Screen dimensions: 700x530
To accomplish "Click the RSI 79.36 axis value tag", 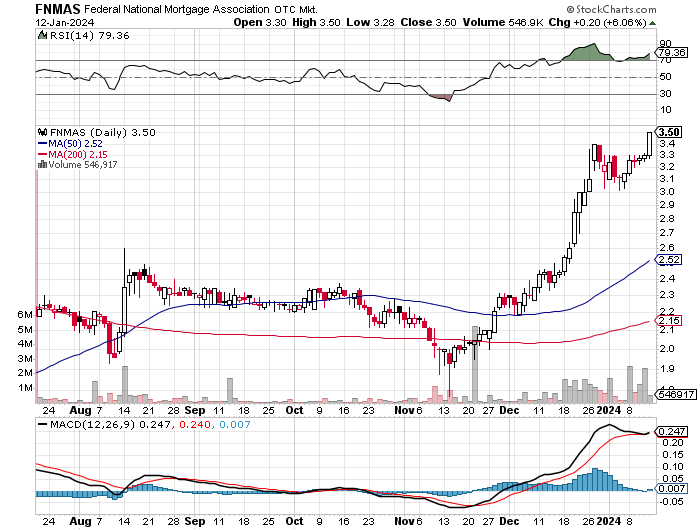I will pos(672,53).
